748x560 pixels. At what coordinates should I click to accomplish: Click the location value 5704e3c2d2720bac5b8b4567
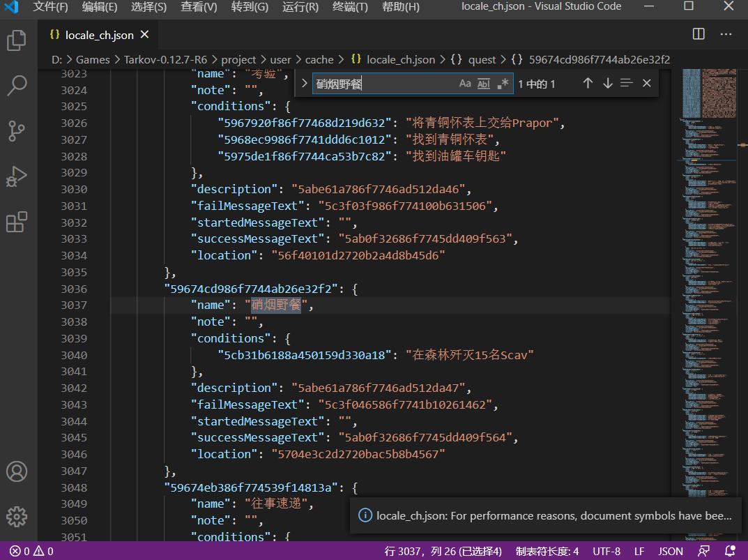click(358, 454)
